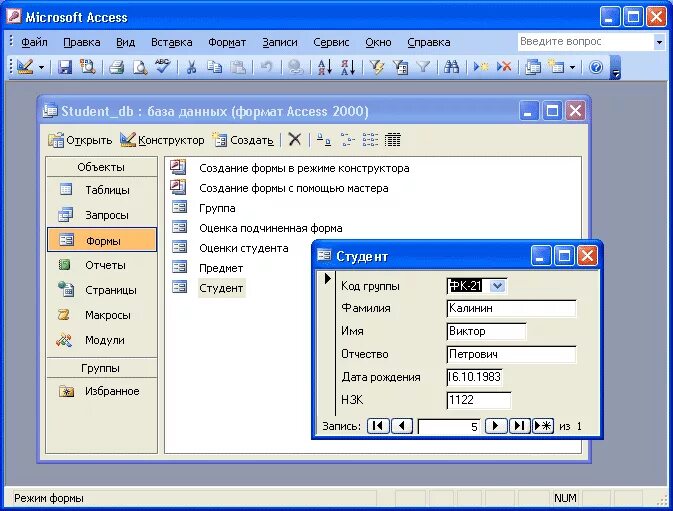Click the Save diskette icon
673x511 pixels.
point(65,67)
